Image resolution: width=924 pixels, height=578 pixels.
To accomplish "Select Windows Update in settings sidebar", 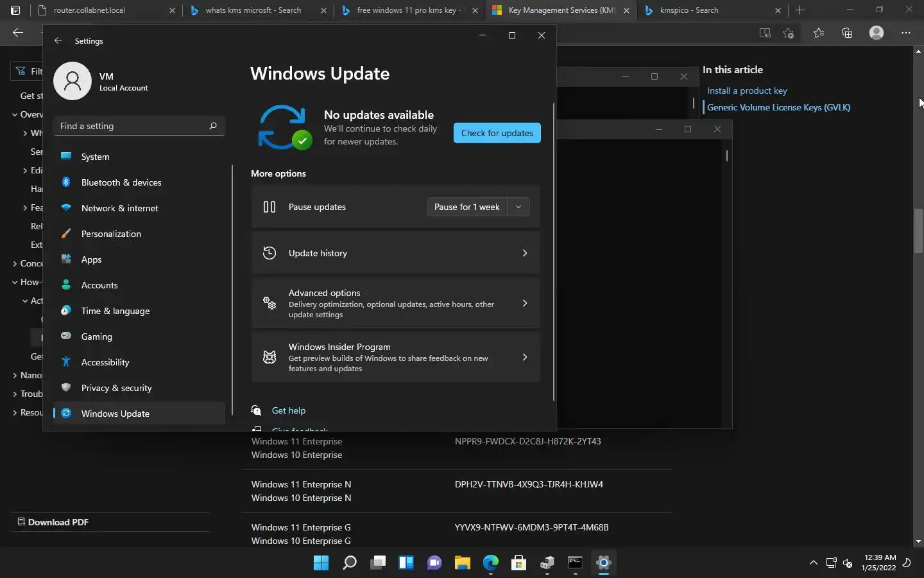I will [139, 414].
